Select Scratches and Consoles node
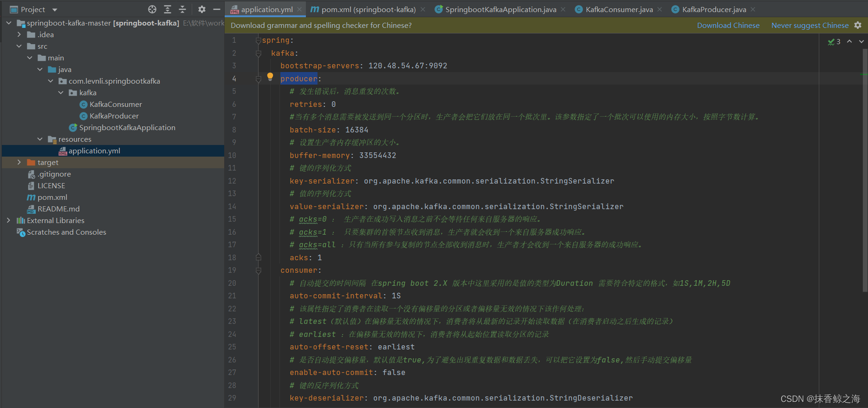Viewport: 868px width, 408px height. coord(66,232)
